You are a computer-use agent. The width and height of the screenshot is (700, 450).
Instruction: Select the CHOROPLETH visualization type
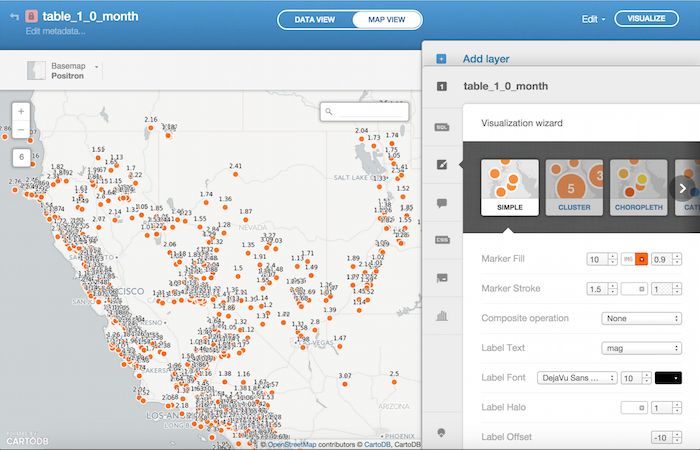tap(638, 188)
